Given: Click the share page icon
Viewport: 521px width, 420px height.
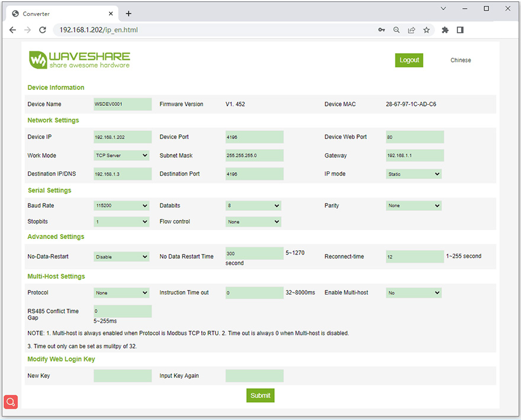Looking at the screenshot, I should coord(411,30).
